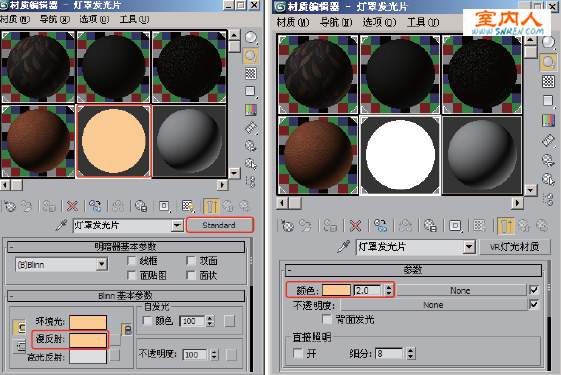Open material name dropdown arrow in Standard editor
This screenshot has height=375, width=561.
177,225
